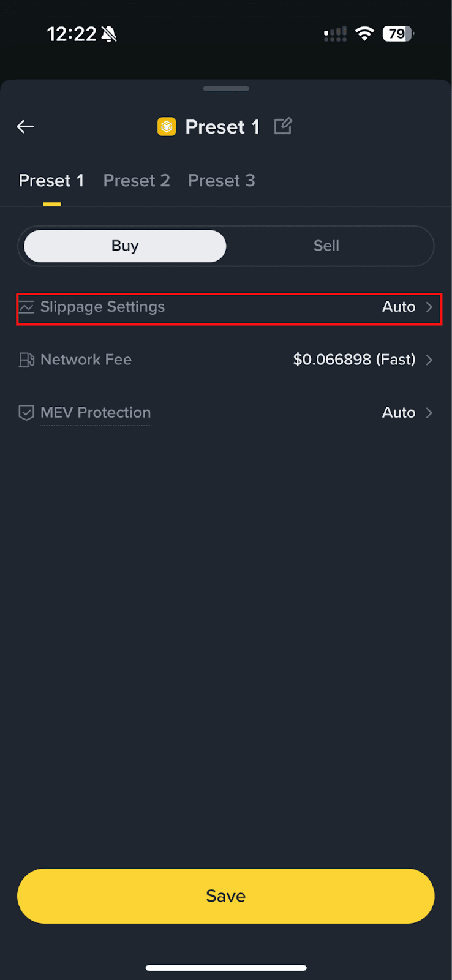Viewport: 452px width, 980px height.
Task: Open Network Fee options using the chevron
Action: 429,360
